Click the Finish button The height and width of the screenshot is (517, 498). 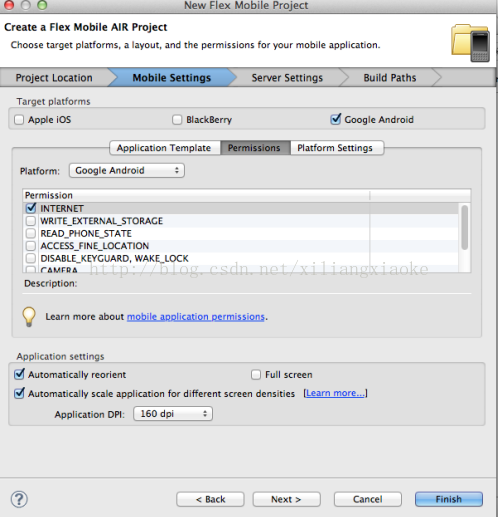coord(449,499)
